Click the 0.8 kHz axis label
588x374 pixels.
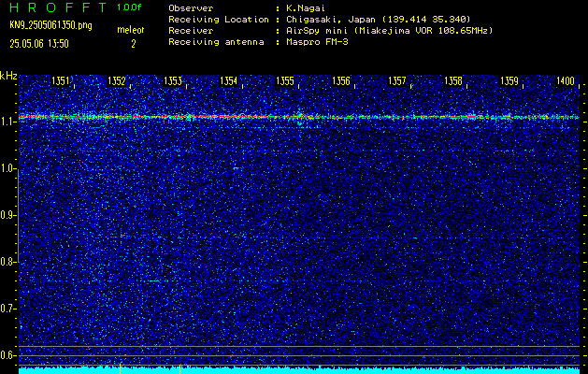coord(7,262)
